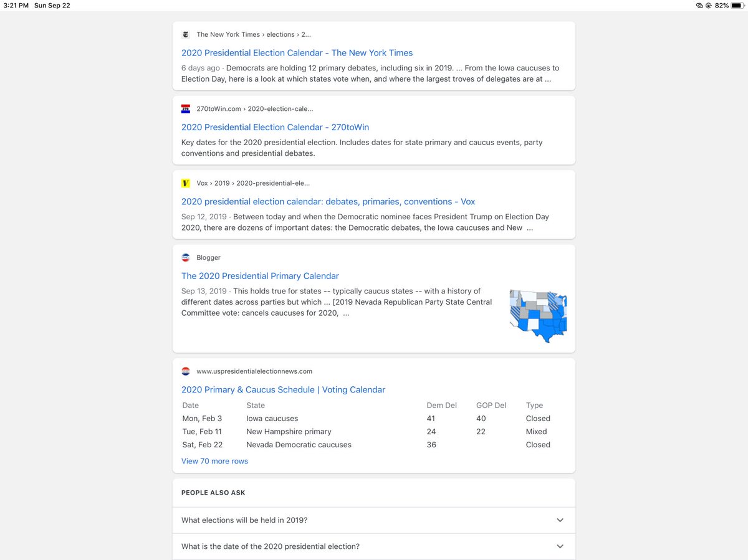
Task: Click the Iowa GOP delegates value 40
Action: point(481,419)
